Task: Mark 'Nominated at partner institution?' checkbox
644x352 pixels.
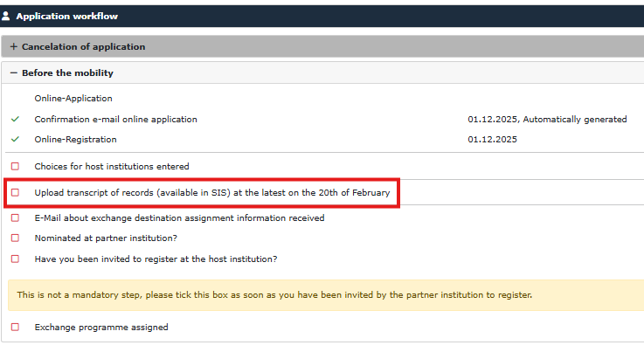Action: tap(15, 238)
